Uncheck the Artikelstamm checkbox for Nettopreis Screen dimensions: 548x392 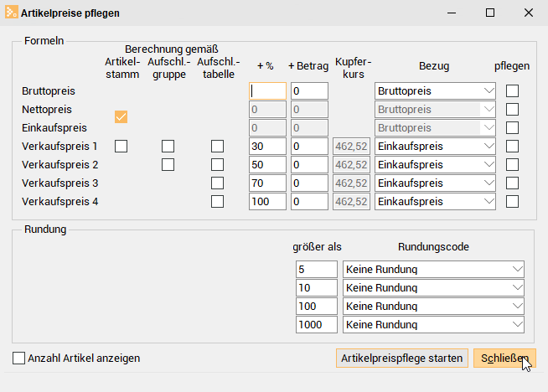121,116
